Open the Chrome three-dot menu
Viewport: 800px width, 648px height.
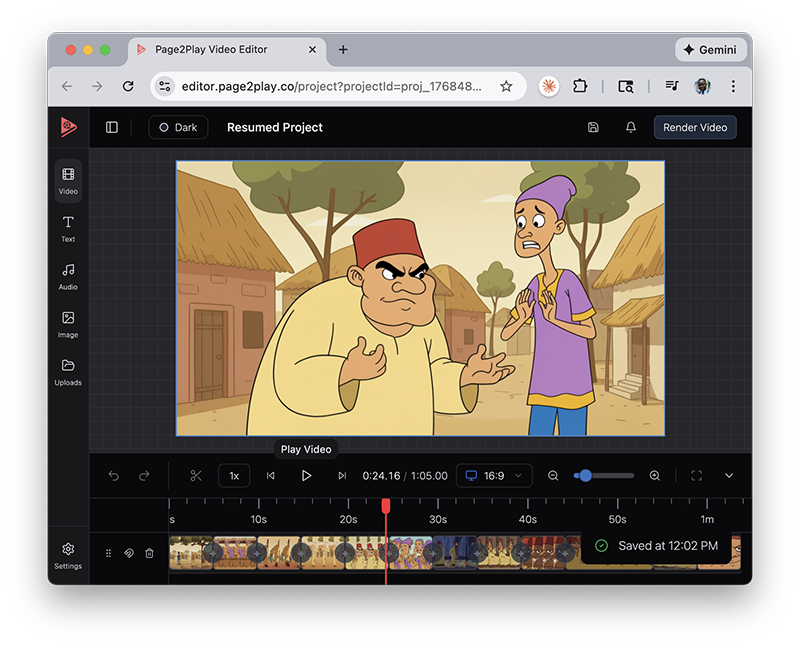click(733, 86)
